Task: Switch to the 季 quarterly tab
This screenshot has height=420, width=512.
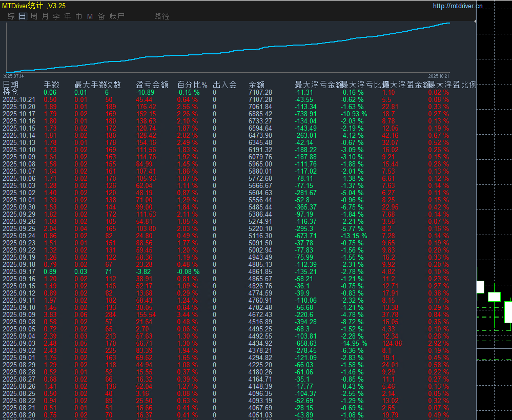Action: (56, 16)
